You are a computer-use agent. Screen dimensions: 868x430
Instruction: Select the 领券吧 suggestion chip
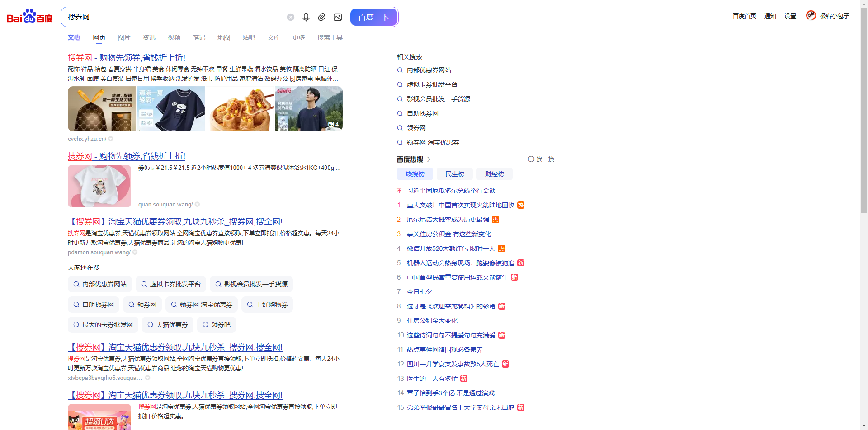(x=217, y=325)
